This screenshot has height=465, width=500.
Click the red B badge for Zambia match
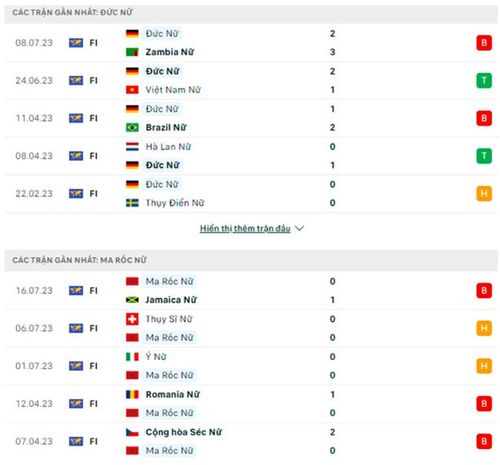point(484,43)
